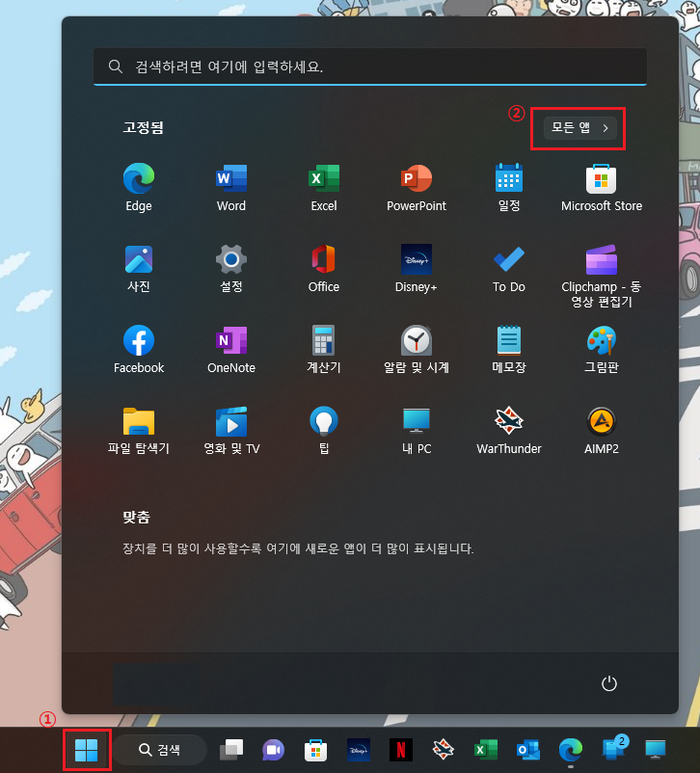
Task: Click the 모든 앱 button
Action: point(580,128)
